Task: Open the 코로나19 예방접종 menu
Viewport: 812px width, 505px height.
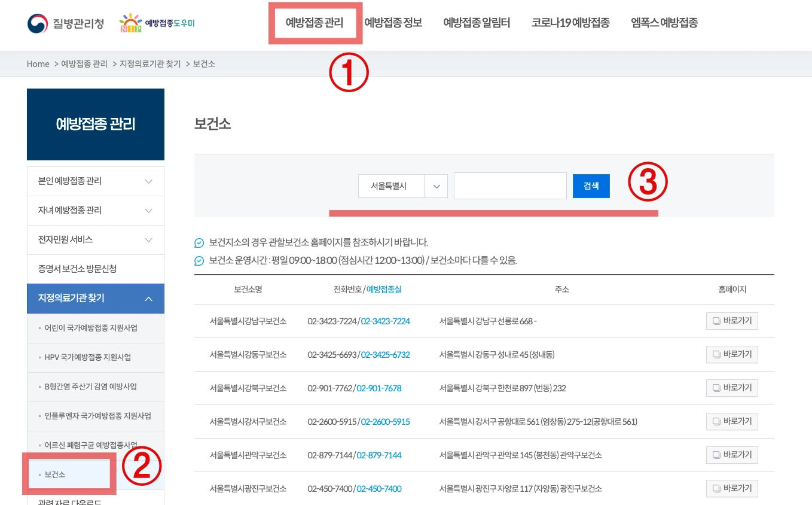Action: tap(570, 23)
